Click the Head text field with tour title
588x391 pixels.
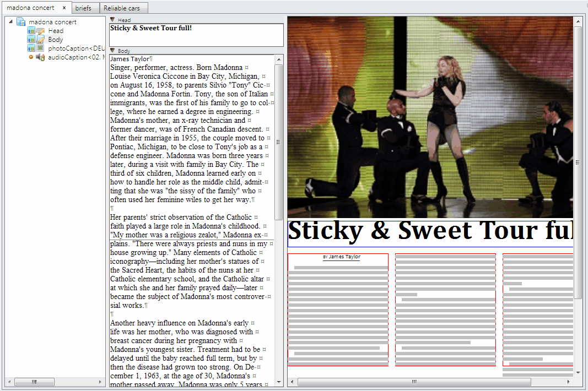point(196,35)
